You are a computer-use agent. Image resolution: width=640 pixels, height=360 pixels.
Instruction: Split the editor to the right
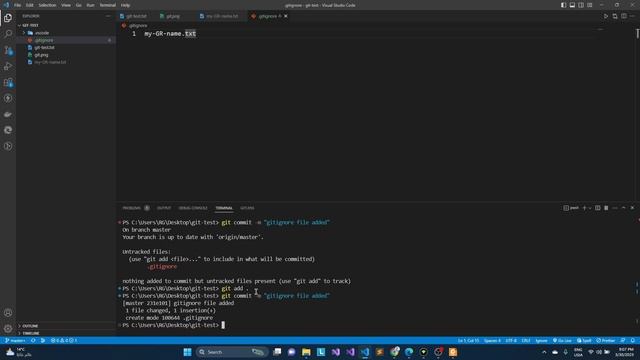tap(624, 16)
